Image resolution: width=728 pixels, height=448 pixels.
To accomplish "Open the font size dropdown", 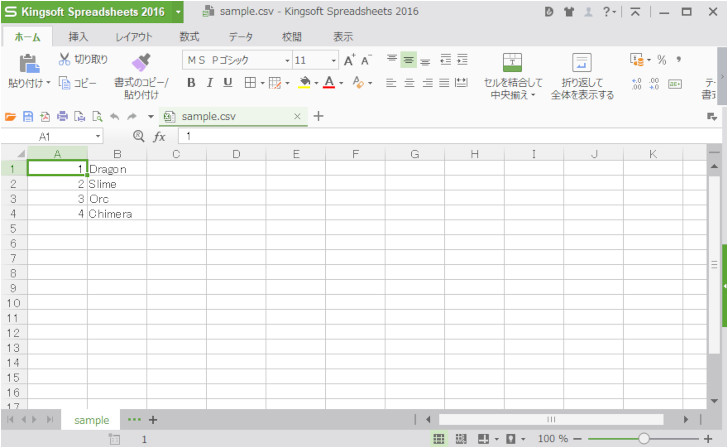I will [x=333, y=60].
